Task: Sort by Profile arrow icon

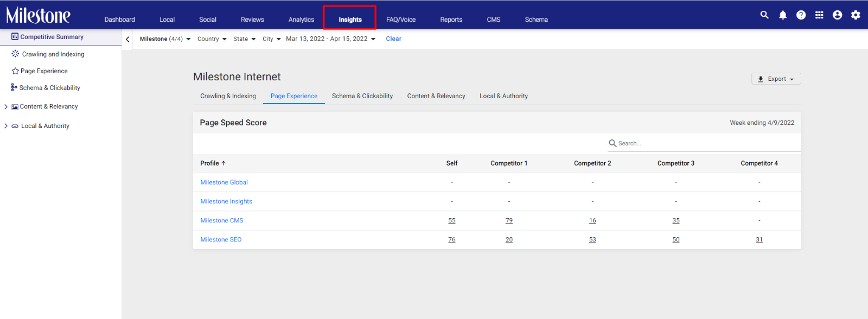Action: coord(224,163)
